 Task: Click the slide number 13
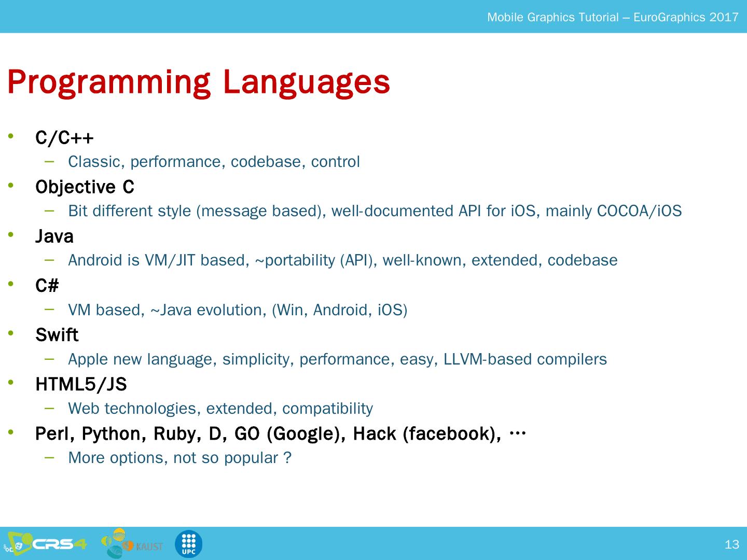pos(731,544)
